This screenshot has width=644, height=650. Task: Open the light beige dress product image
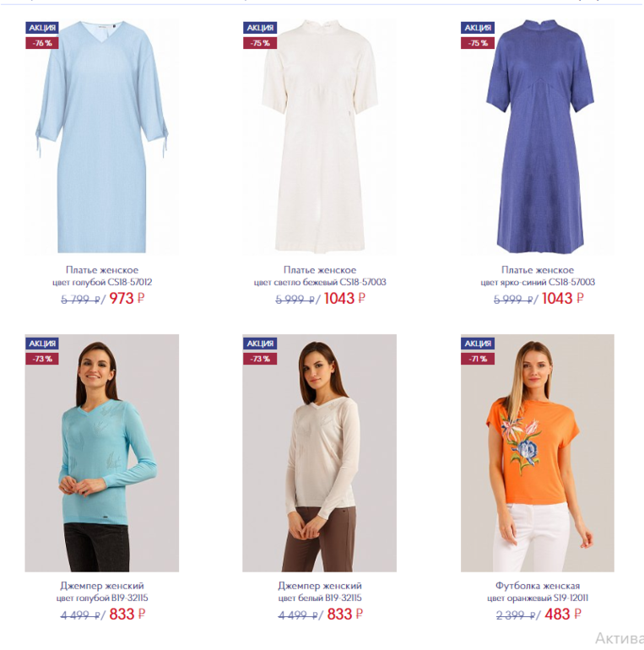[x=320, y=136]
